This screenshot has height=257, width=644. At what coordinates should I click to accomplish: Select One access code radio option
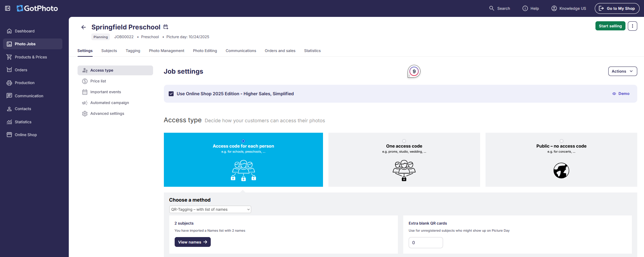click(x=404, y=141)
